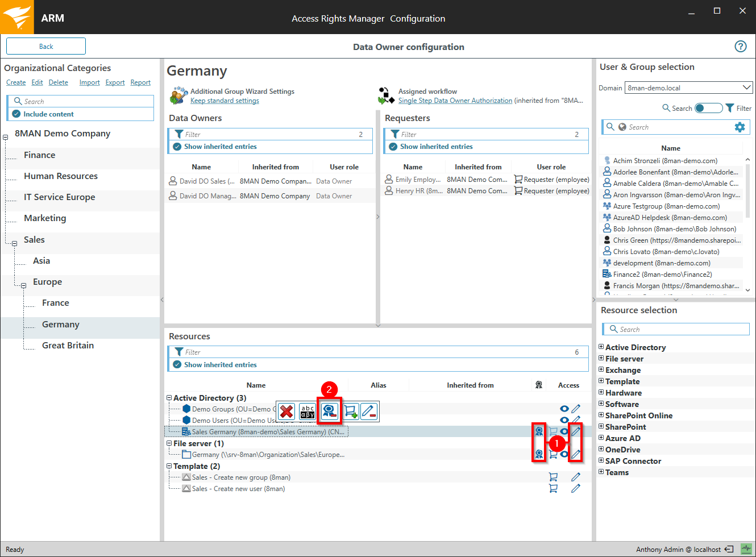Click pencil icon for Sales - Create new user
This screenshot has width=756, height=557.
pyautogui.click(x=576, y=488)
